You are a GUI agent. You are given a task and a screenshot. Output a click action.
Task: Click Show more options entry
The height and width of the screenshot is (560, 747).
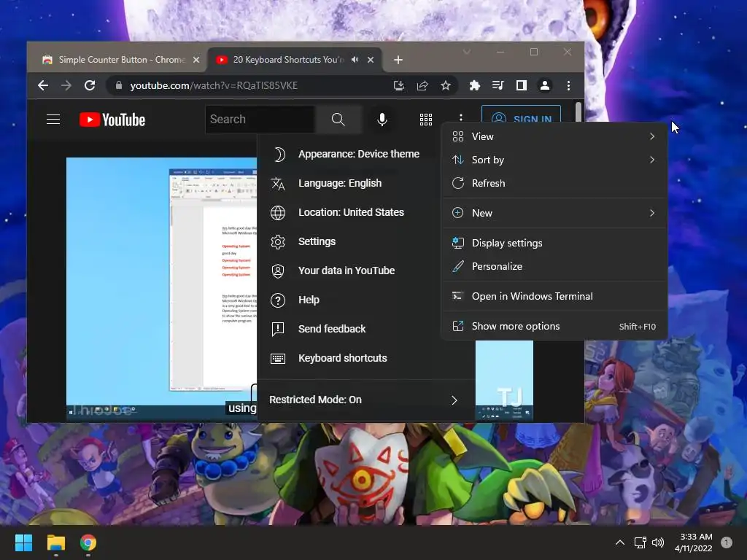pyautogui.click(x=554, y=326)
